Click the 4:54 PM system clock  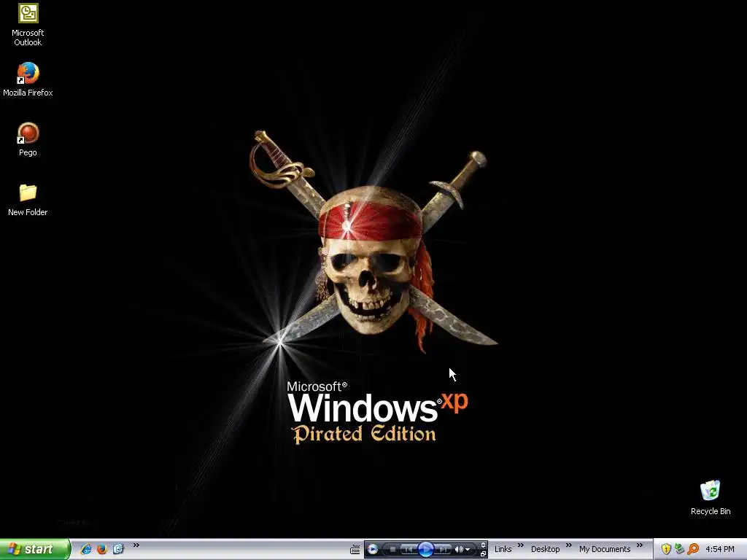(x=720, y=549)
